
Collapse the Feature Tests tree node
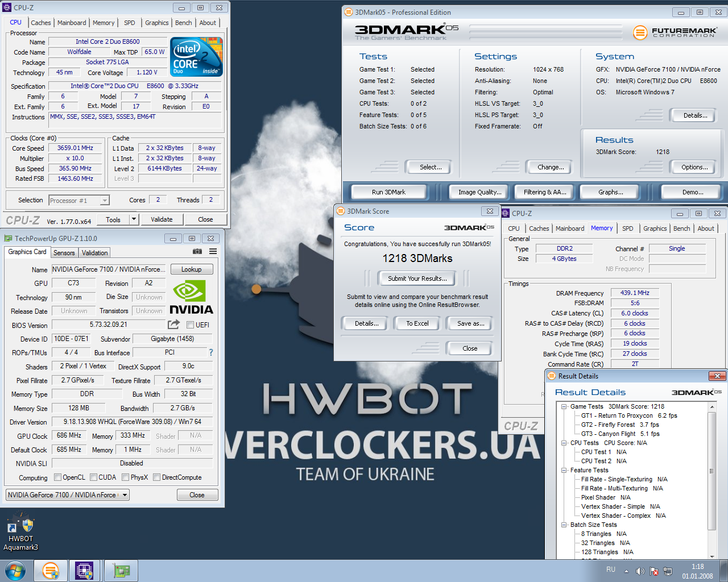(x=564, y=470)
